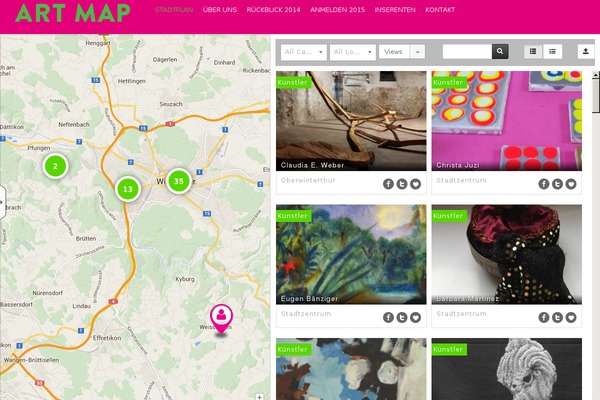This screenshot has width=600, height=400.
Task: Open the pink person marker near Weisslingen
Action: [221, 318]
